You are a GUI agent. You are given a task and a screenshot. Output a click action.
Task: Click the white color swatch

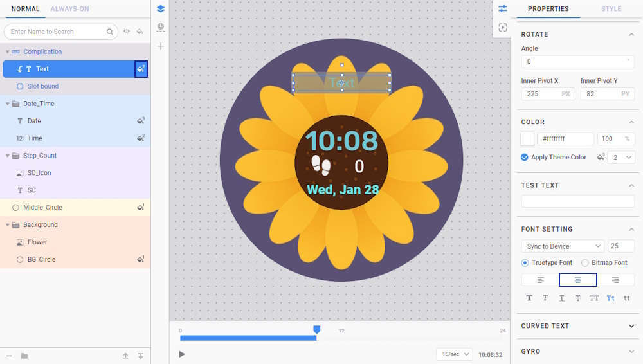tap(527, 139)
